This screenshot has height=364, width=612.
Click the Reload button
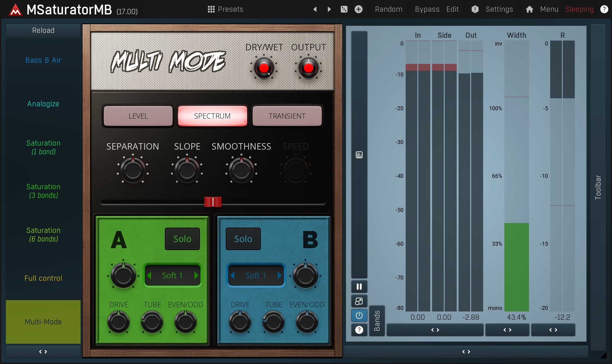(43, 30)
